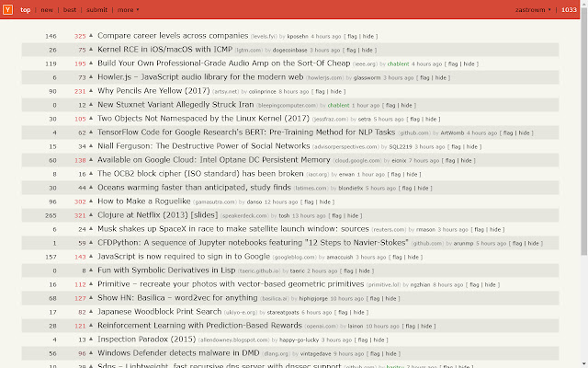The height and width of the screenshot is (368, 588).
Task: Hide 'Windows Defender detects malware in DMD'
Action: point(390,353)
